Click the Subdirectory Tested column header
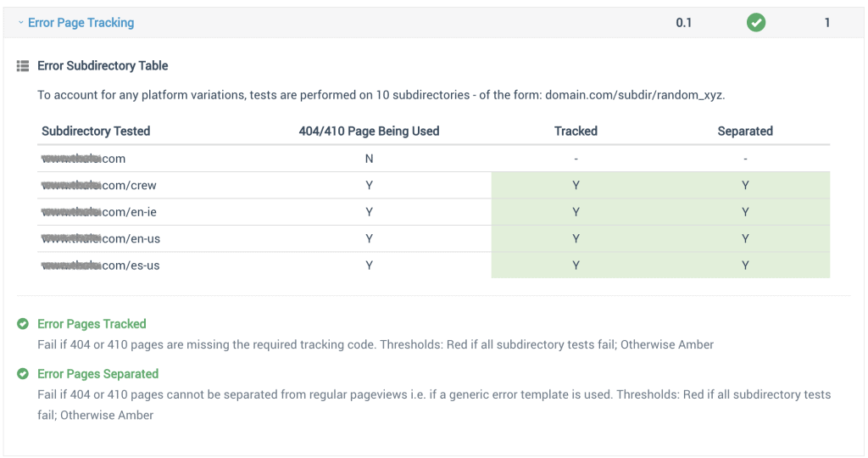 tap(96, 131)
